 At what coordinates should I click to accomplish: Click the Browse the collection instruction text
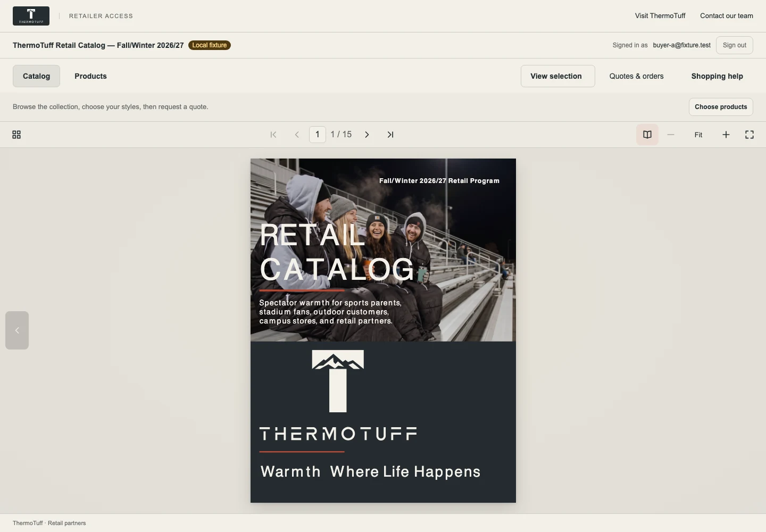point(110,107)
